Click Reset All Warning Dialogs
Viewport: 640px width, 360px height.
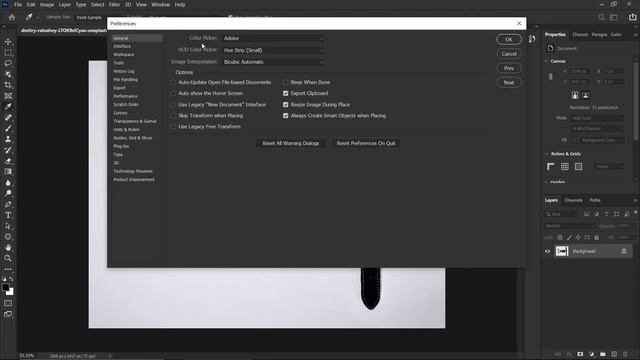coord(291,143)
